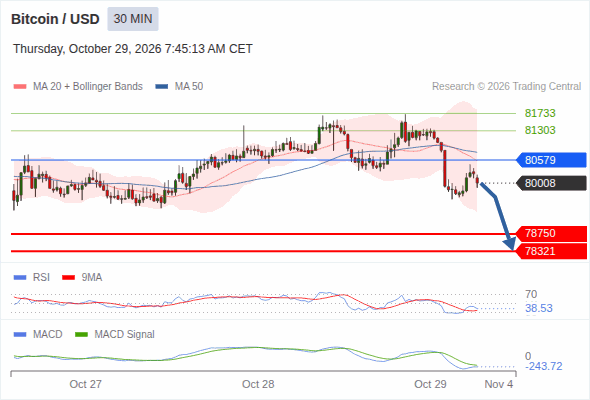The height and width of the screenshot is (400, 590).
Task: Click the Bitcoin / USD title
Action: tap(55, 19)
